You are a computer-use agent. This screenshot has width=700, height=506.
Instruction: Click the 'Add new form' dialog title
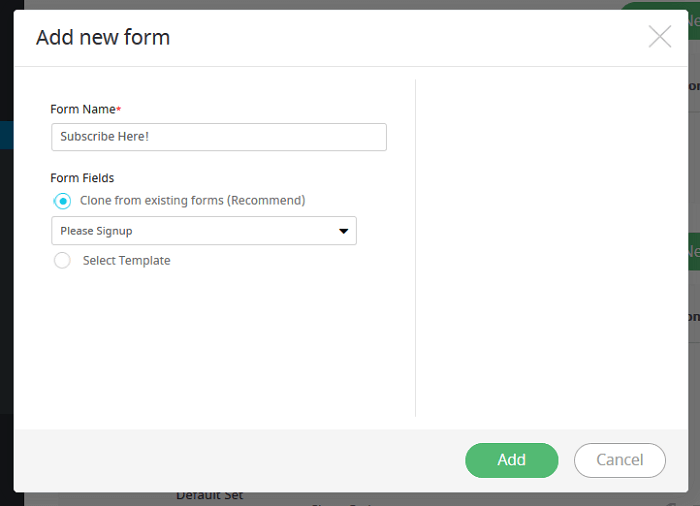point(103,38)
